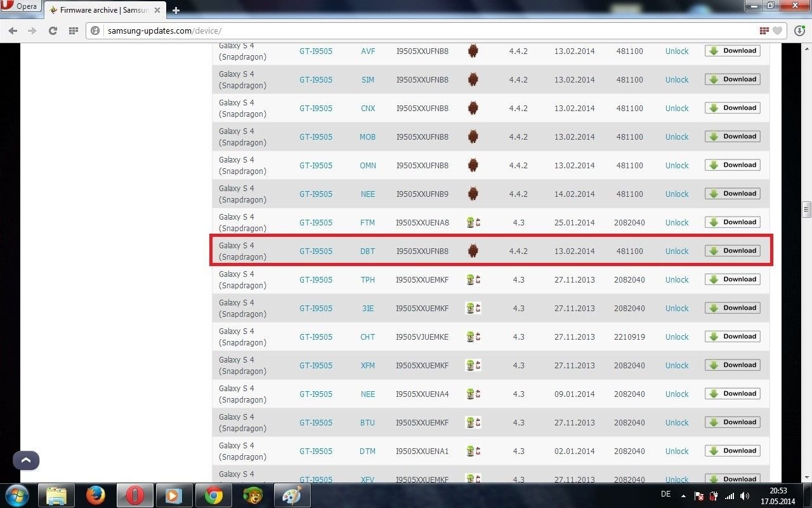
Task: Open Speed Dial from the grid icon
Action: coord(73,30)
